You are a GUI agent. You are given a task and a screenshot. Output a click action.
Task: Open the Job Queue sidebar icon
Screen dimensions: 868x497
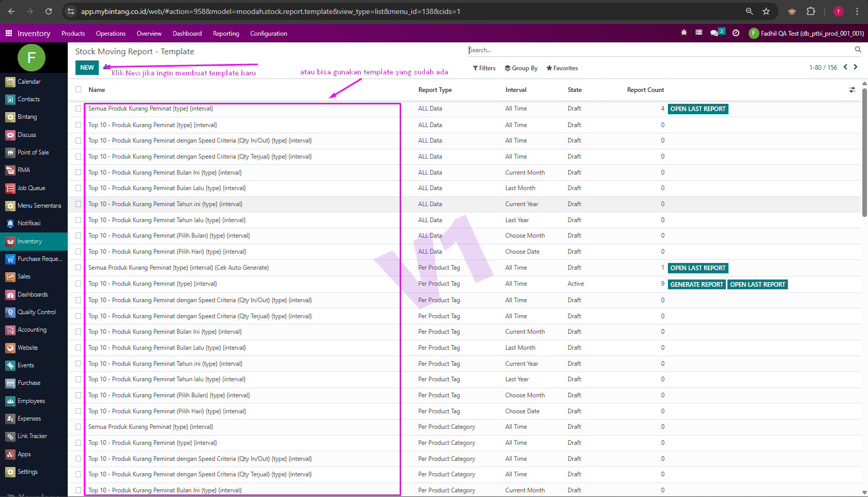10,188
